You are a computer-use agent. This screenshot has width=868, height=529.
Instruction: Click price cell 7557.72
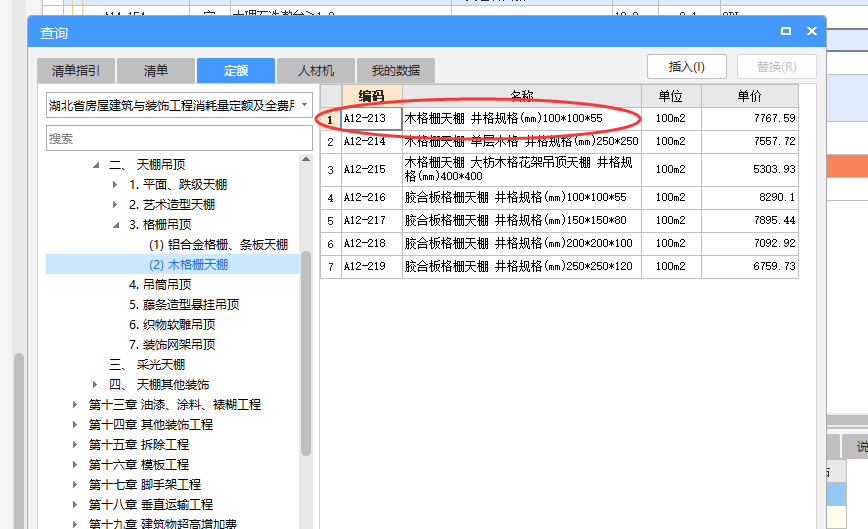(750, 142)
